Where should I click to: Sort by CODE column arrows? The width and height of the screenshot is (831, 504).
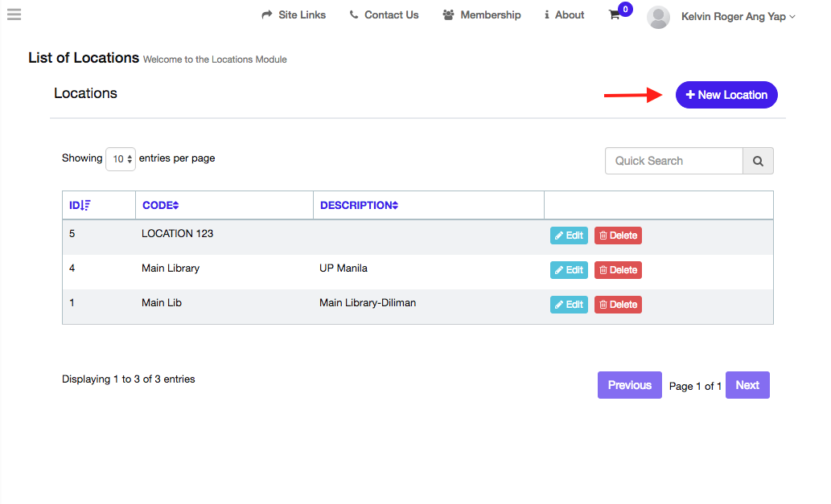coord(175,206)
